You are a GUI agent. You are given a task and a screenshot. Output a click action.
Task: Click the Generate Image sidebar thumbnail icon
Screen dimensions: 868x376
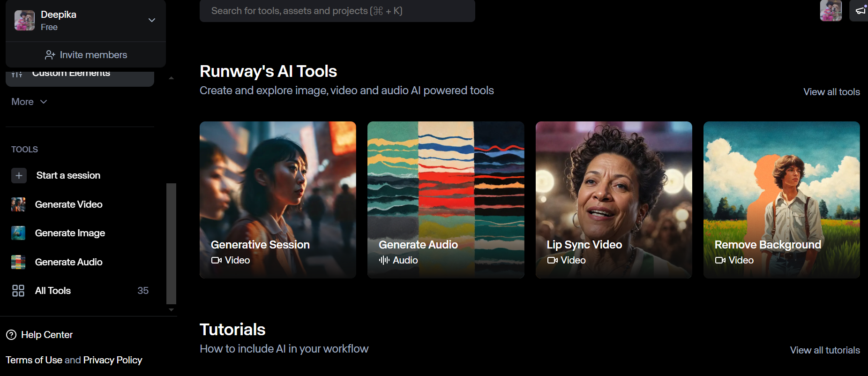point(18,233)
